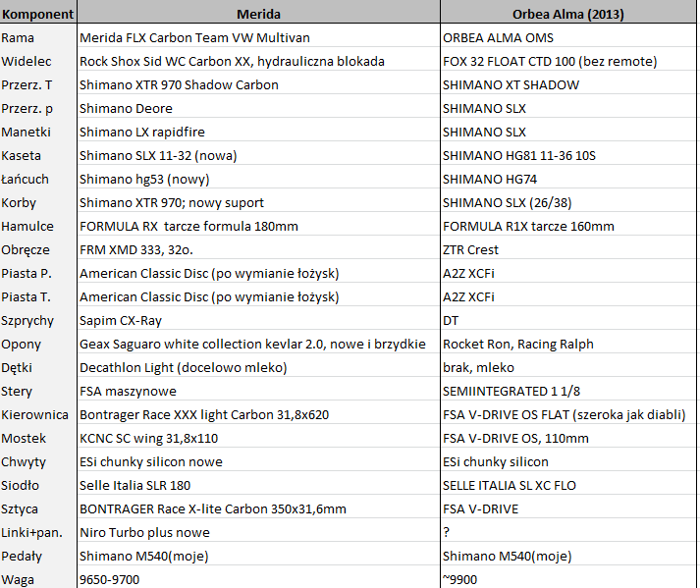This screenshot has width=700, height=588.
Task: Click the Kierownica row label
Action: (x=34, y=414)
